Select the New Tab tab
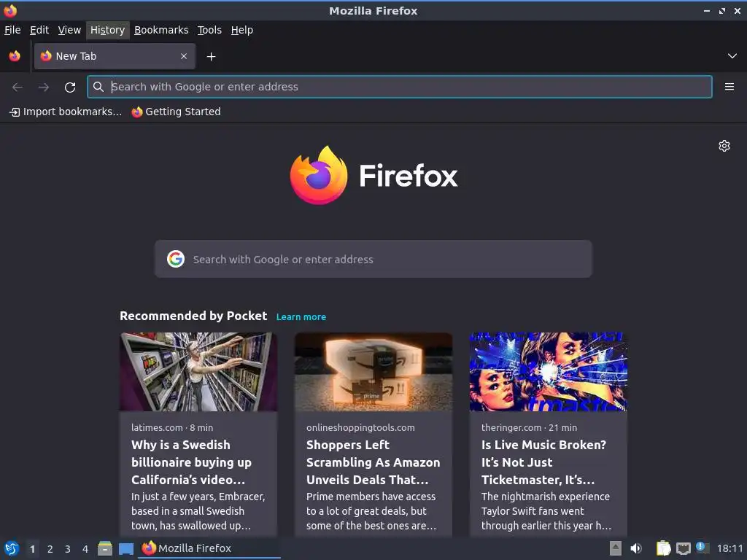The height and width of the screenshot is (560, 747). 115,56
